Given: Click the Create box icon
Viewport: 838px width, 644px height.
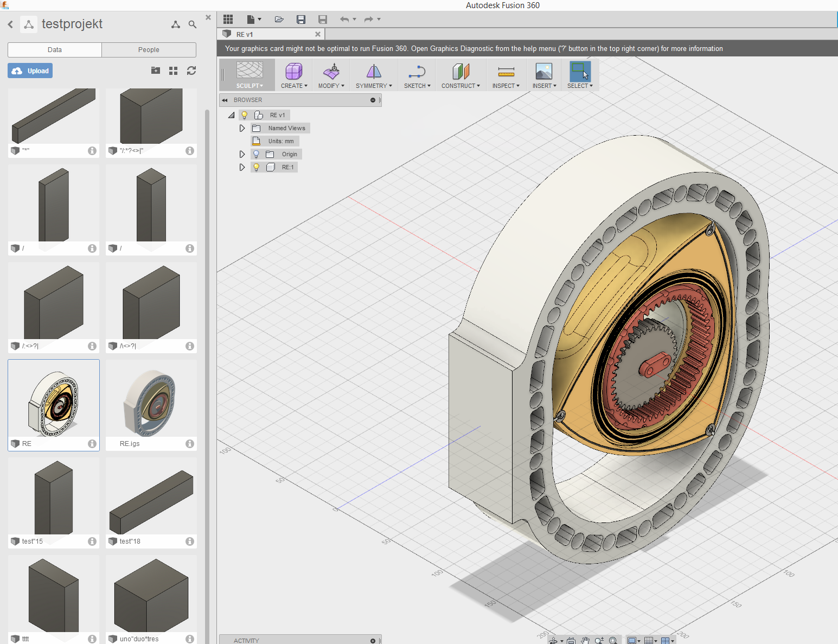Looking at the screenshot, I should [x=293, y=71].
